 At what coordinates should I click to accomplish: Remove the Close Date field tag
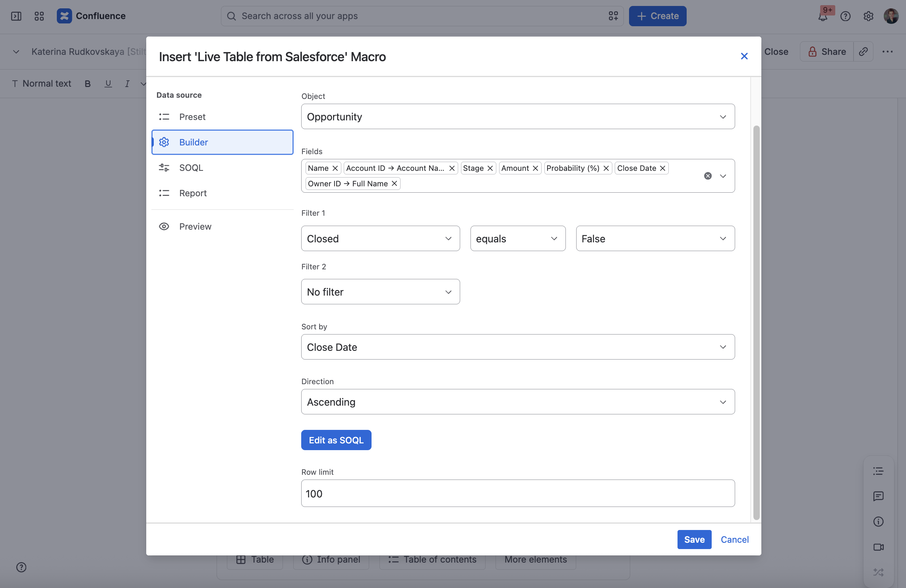pos(662,168)
